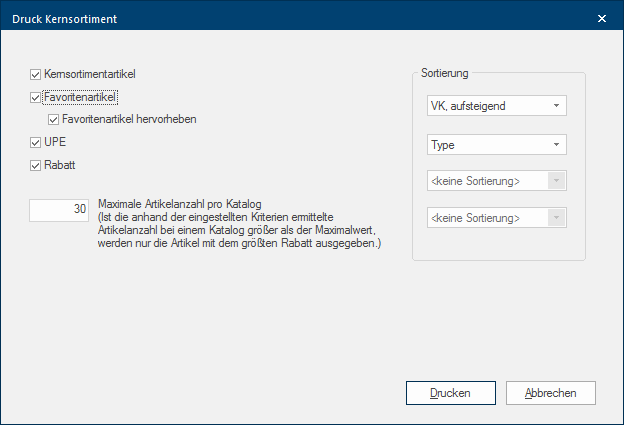Uncheck the UPE checkbox
624x425 pixels.
[36, 143]
